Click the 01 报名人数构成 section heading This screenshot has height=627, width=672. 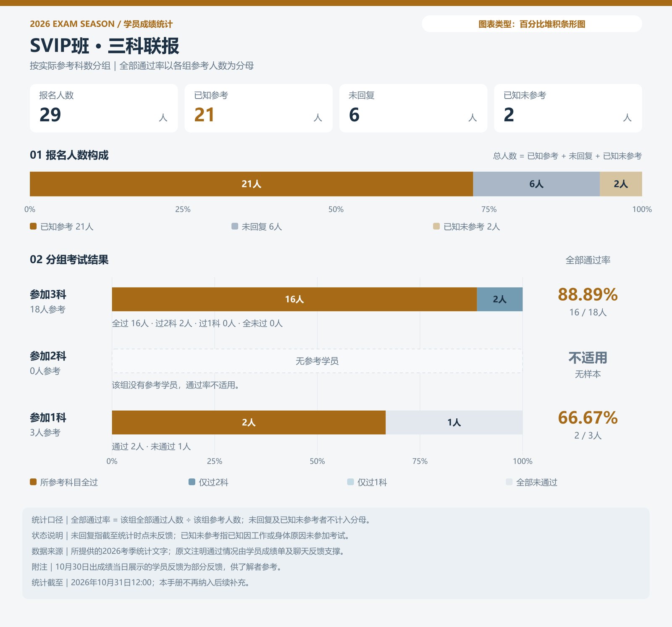click(x=69, y=155)
